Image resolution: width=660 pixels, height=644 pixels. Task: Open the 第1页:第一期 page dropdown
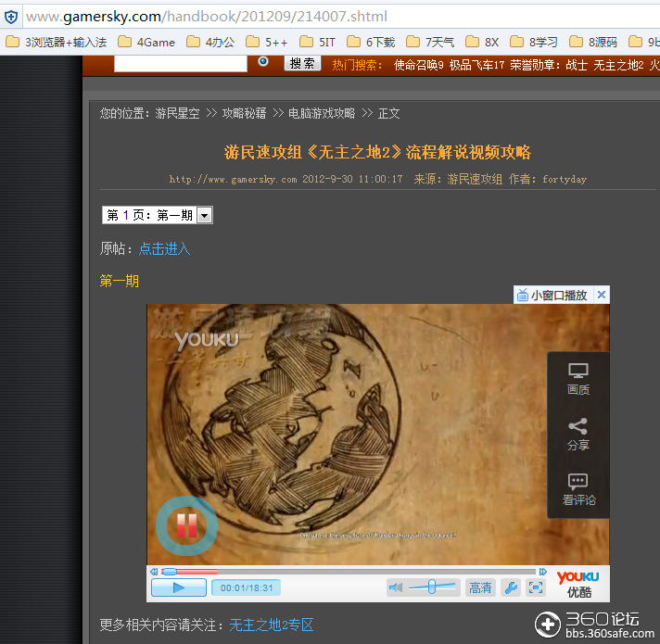158,215
